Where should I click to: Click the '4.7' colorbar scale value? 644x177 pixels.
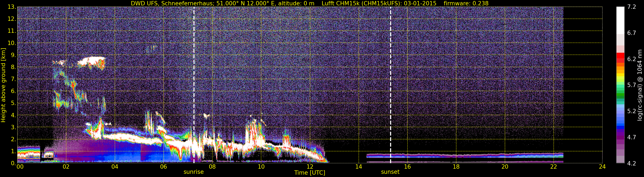[x=632, y=137]
